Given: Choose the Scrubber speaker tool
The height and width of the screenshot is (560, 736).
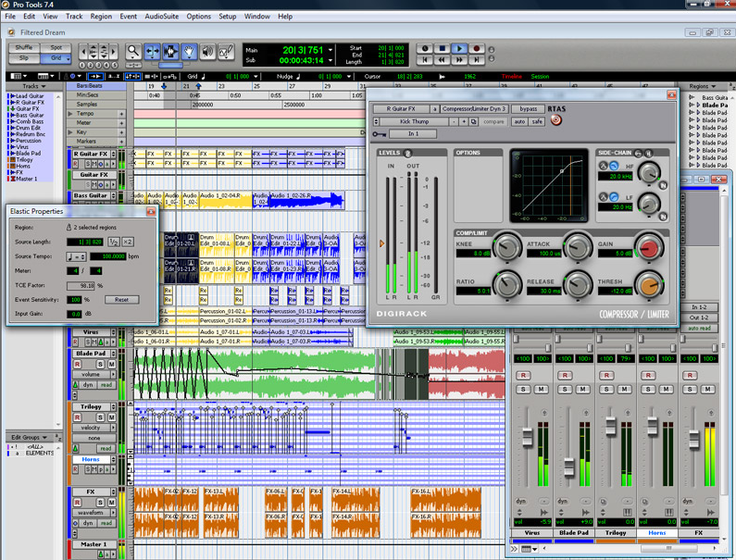Looking at the screenshot, I should coord(208,52).
